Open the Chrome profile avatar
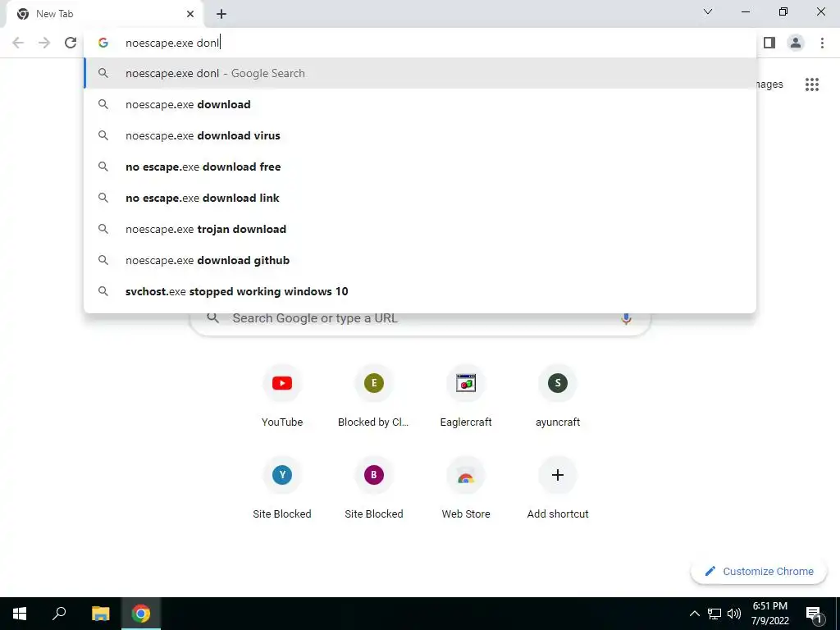The width and height of the screenshot is (840, 630). coord(796,43)
